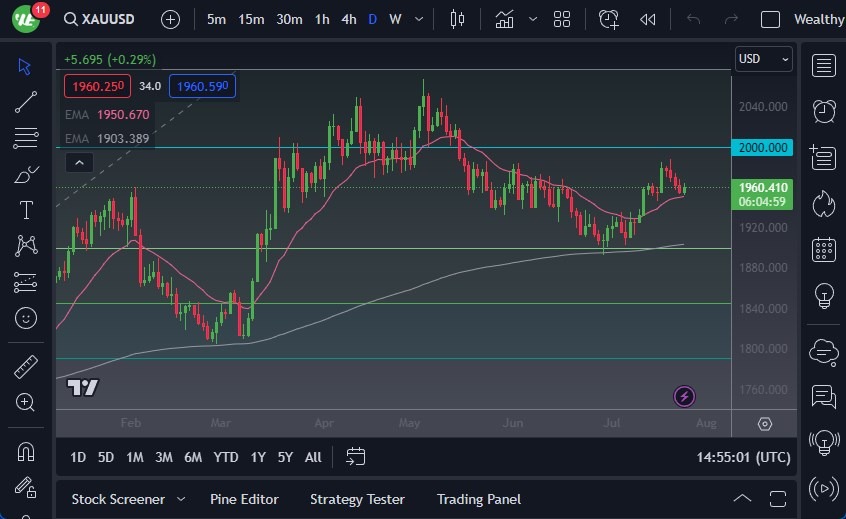Screen dimensions: 846x519
Task: Select the Text tool in left toolbar
Action: 26,210
